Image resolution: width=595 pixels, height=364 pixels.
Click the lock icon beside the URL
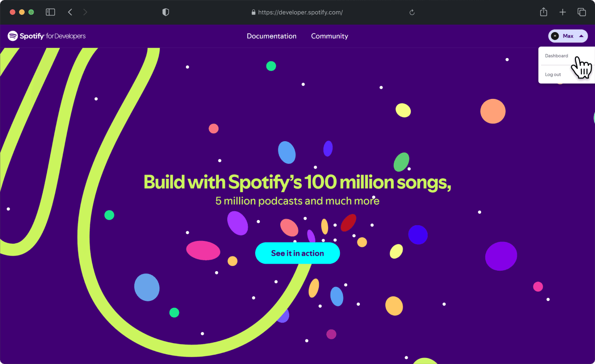[x=253, y=13]
